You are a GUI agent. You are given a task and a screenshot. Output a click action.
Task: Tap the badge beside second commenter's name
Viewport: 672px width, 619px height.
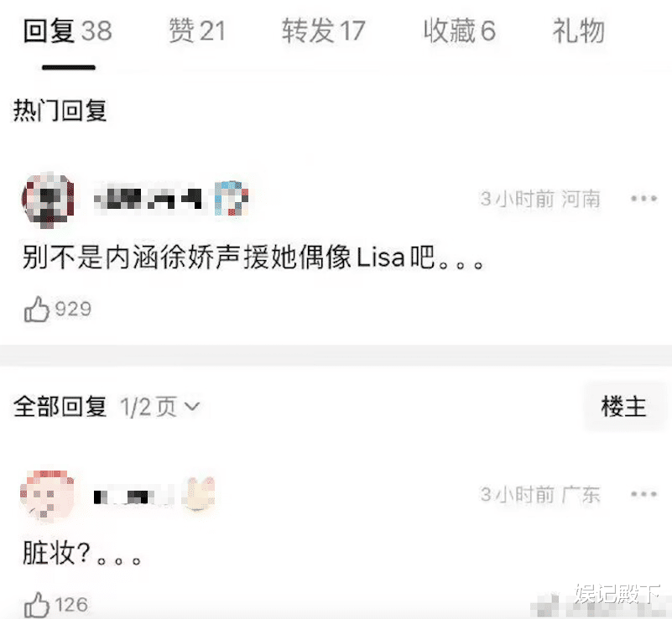click(x=198, y=495)
